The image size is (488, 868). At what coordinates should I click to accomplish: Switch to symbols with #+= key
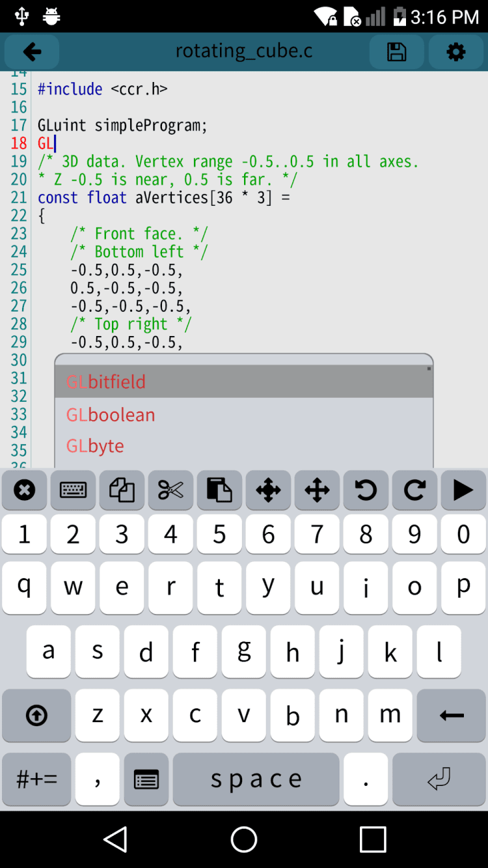coord(36,779)
